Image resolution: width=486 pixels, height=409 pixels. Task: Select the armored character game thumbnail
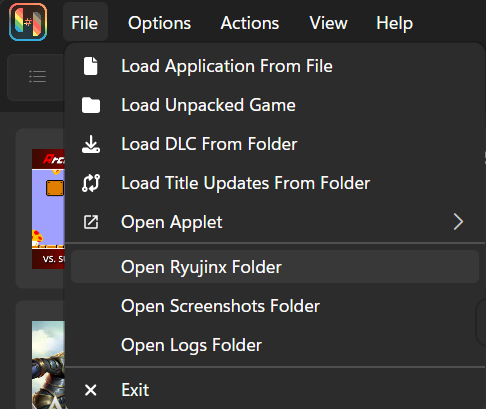pyautogui.click(x=48, y=365)
